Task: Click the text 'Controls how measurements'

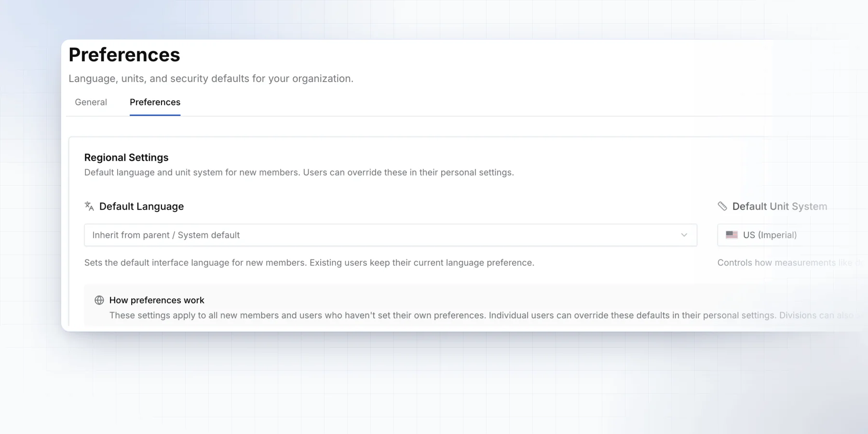Action: pyautogui.click(x=776, y=263)
